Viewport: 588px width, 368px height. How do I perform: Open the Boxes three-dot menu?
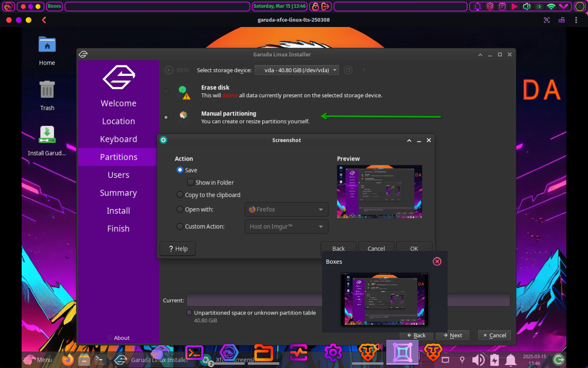[x=576, y=20]
